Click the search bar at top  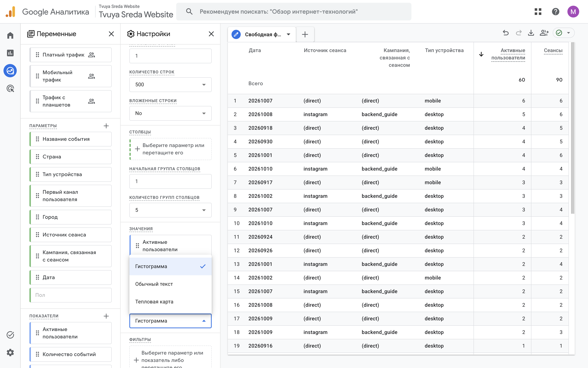pos(293,12)
